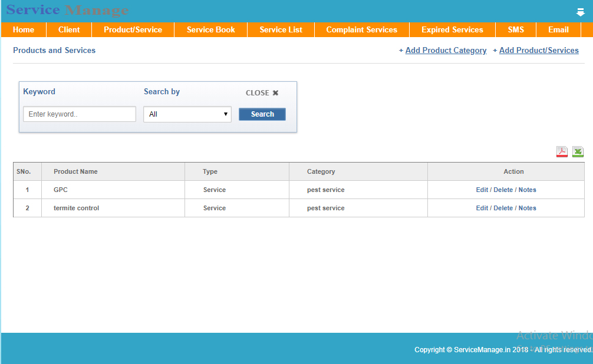The image size is (593, 364).
Task: Open Complaint Services page
Action: pos(361,30)
